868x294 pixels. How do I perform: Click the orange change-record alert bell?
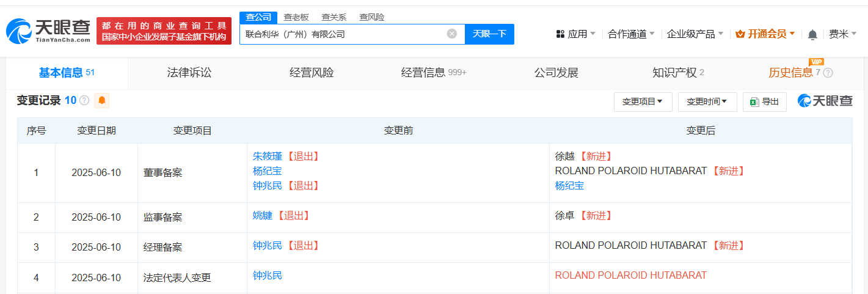click(101, 100)
